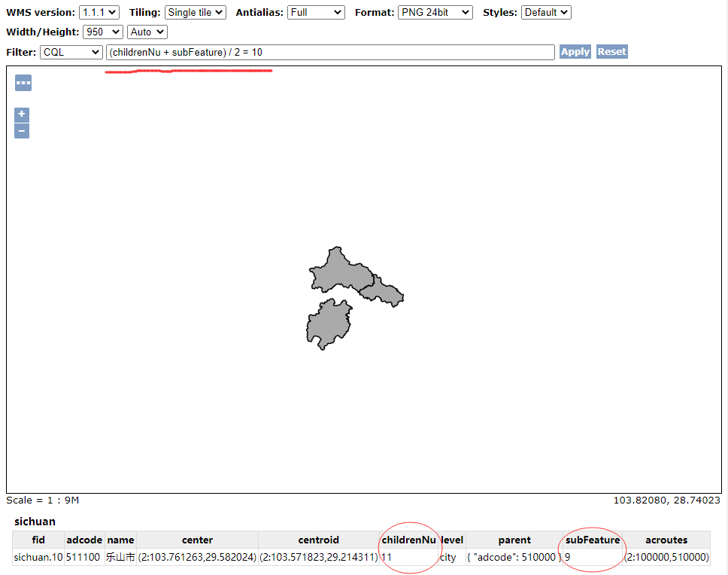Click inside the CQL filter expression field
The height and width of the screenshot is (575, 728).
(x=331, y=52)
